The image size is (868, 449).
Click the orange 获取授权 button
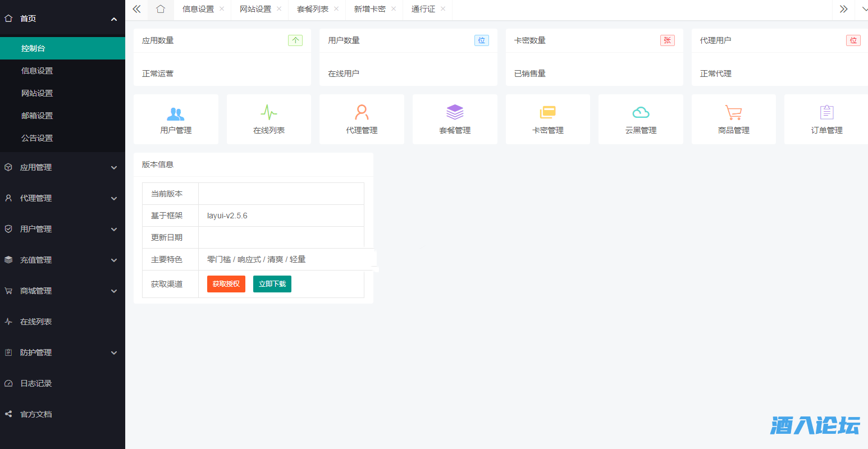(226, 284)
